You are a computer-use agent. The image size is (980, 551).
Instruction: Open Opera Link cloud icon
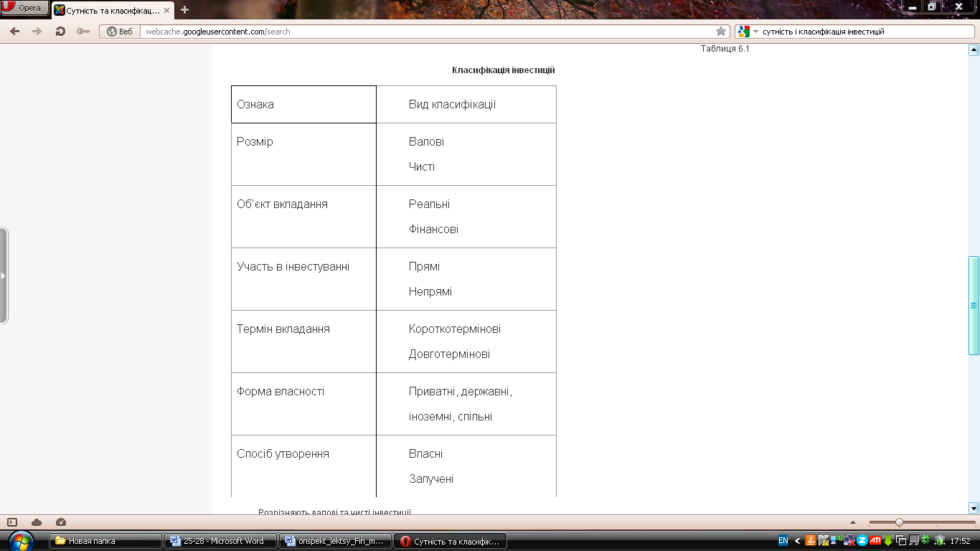[x=37, y=522]
